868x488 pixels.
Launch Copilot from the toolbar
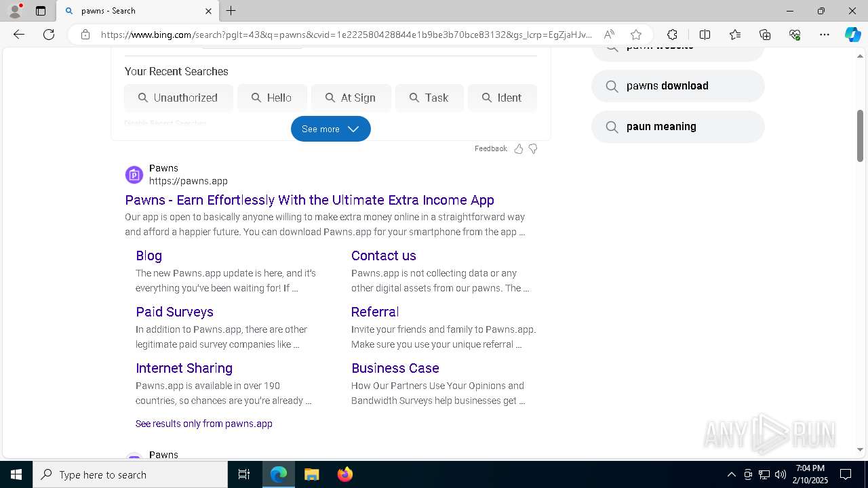pos(852,35)
